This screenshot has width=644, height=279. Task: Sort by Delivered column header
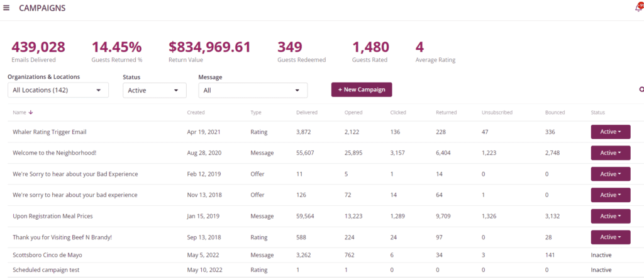[306, 113]
